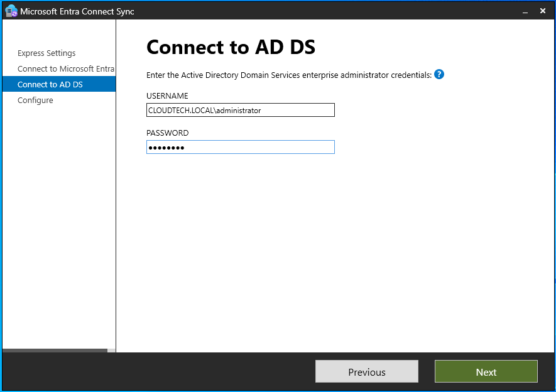Image resolution: width=556 pixels, height=392 pixels.
Task: Click the green Next button
Action: coord(486,372)
